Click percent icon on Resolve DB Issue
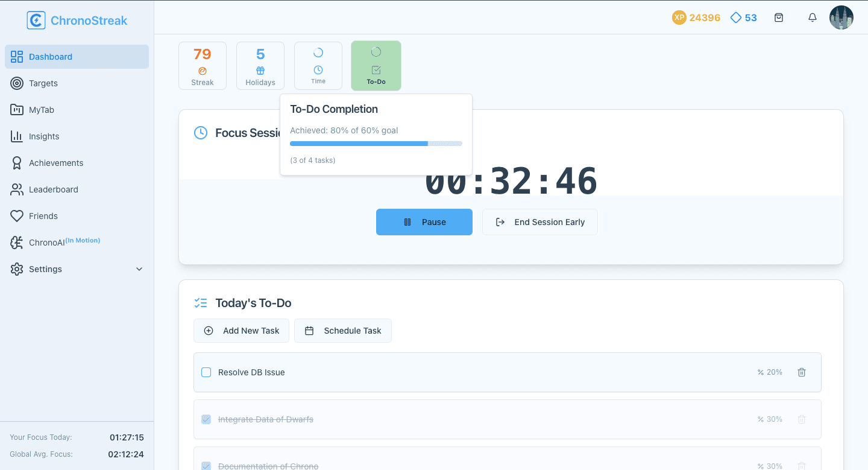The height and width of the screenshot is (470, 868). click(761, 372)
